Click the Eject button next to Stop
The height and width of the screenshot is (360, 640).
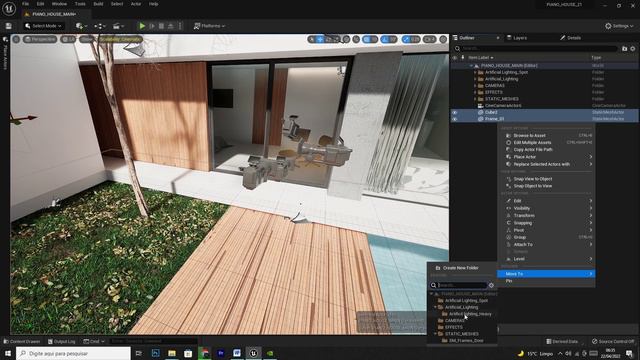pos(171,26)
